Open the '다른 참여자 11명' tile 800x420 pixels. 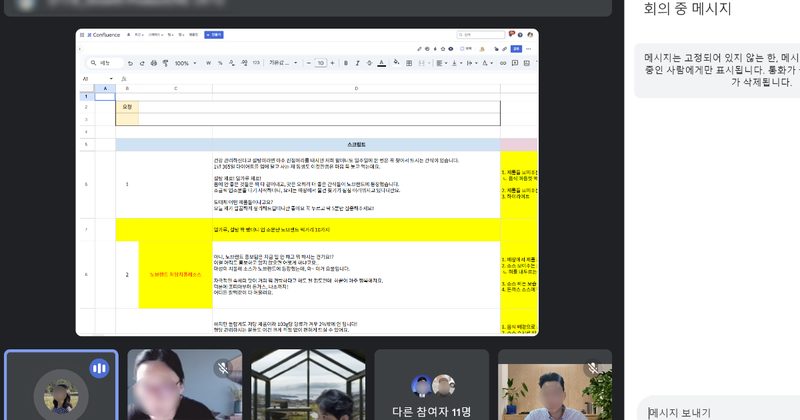tap(432, 385)
